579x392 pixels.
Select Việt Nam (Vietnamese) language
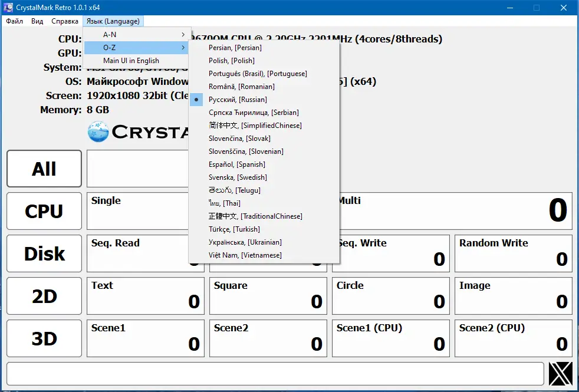[x=264, y=255]
